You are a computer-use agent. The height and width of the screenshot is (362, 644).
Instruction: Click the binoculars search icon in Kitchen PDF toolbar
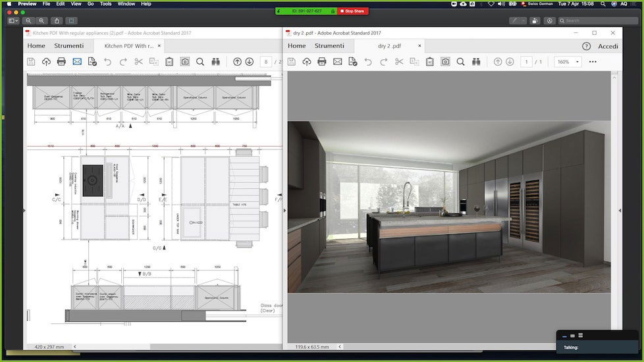[x=215, y=62]
